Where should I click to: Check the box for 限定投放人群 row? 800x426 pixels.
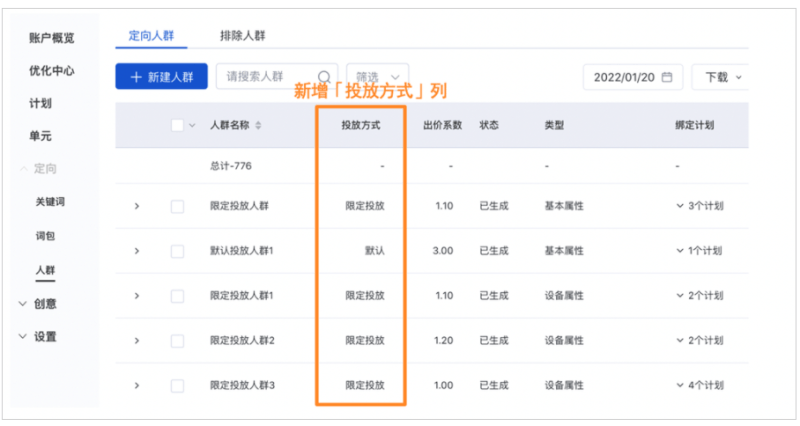click(x=177, y=206)
